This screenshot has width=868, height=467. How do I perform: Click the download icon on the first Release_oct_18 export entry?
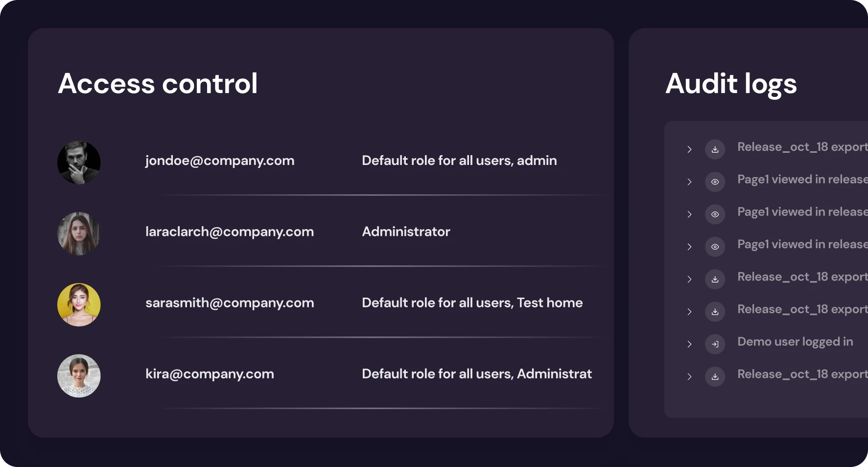pyautogui.click(x=715, y=149)
